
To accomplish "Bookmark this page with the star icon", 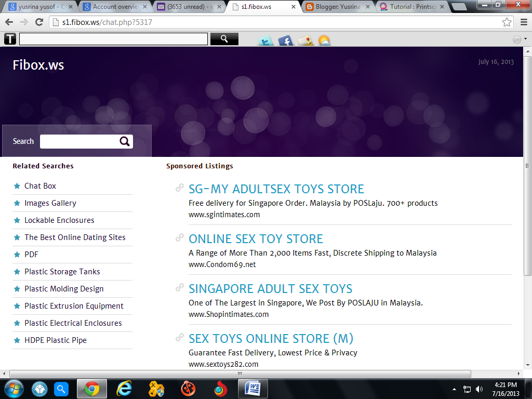I will (507, 22).
